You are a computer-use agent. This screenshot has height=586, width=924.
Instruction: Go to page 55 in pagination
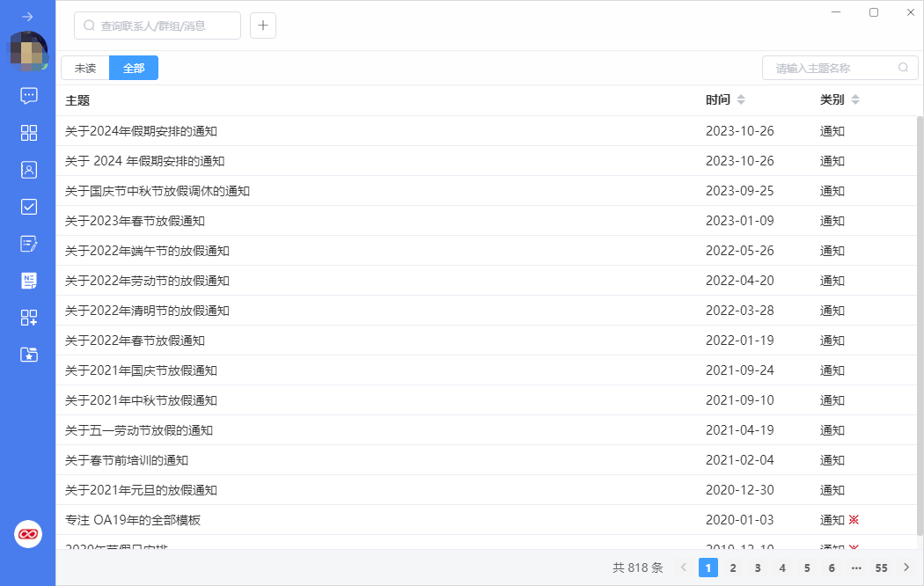(881, 568)
